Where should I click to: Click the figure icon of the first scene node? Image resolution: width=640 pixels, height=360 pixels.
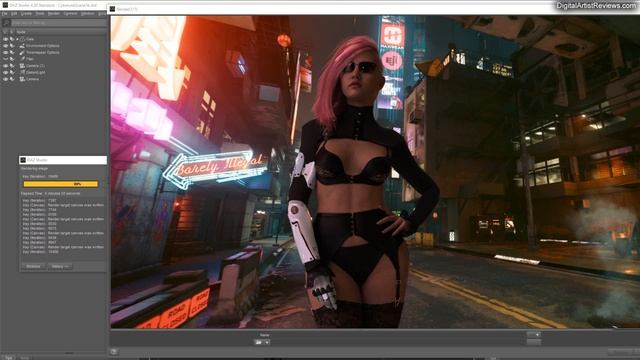click(22, 39)
